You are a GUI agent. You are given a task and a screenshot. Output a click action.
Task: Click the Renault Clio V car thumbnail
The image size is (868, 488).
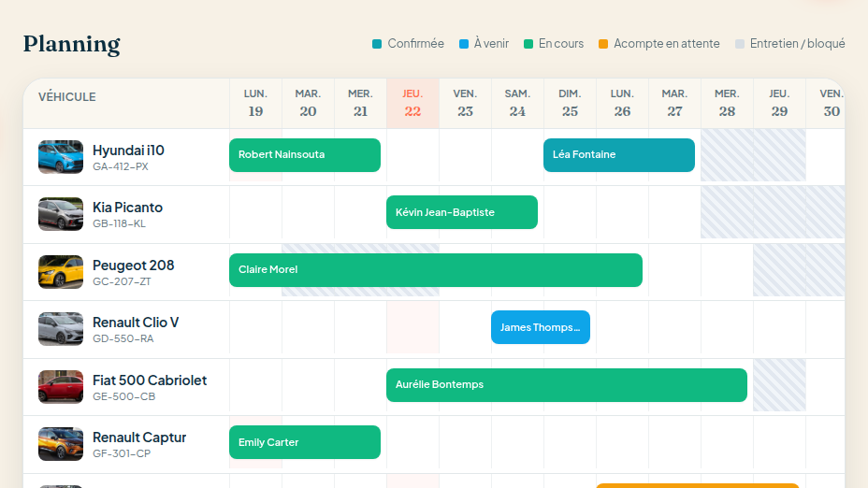point(61,329)
